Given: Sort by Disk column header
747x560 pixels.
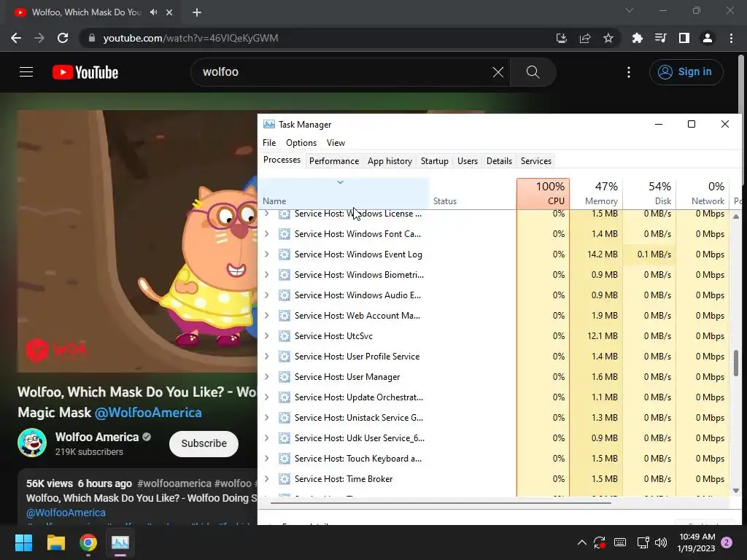Looking at the screenshot, I should (649, 193).
